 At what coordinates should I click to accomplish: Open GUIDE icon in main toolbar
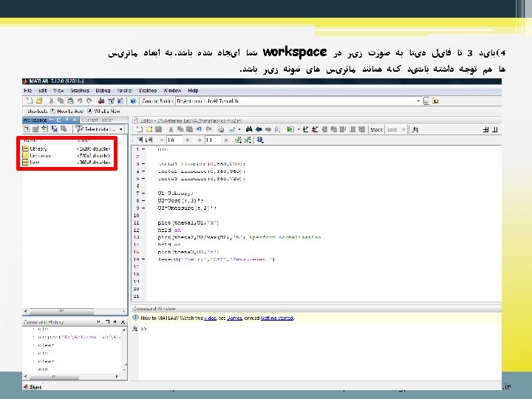[x=111, y=100]
